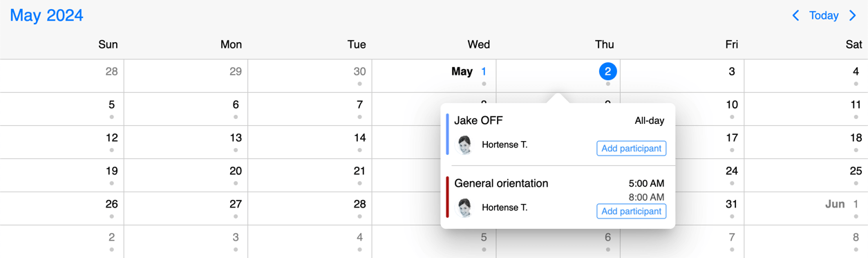The height and width of the screenshot is (258, 868).
Task: Click the May 2024 month title
Action: point(46,15)
